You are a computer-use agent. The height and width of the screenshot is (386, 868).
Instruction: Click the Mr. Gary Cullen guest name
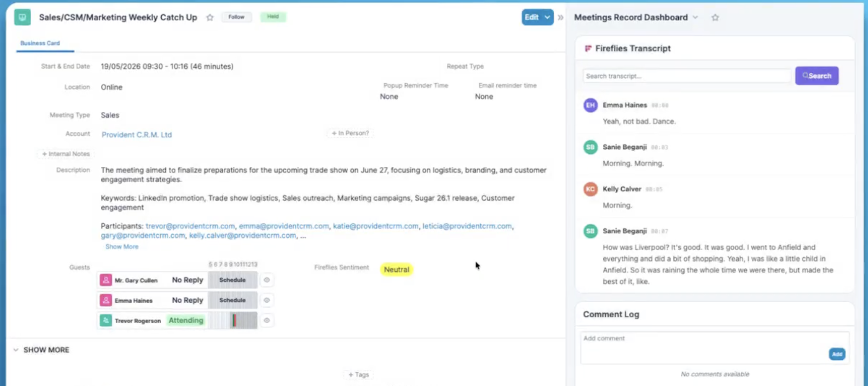(136, 280)
